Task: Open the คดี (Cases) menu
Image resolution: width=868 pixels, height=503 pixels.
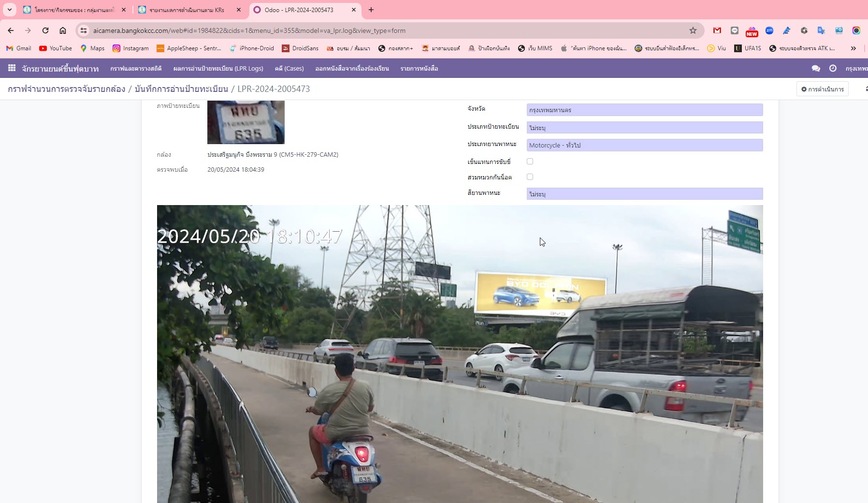Action: pos(289,69)
